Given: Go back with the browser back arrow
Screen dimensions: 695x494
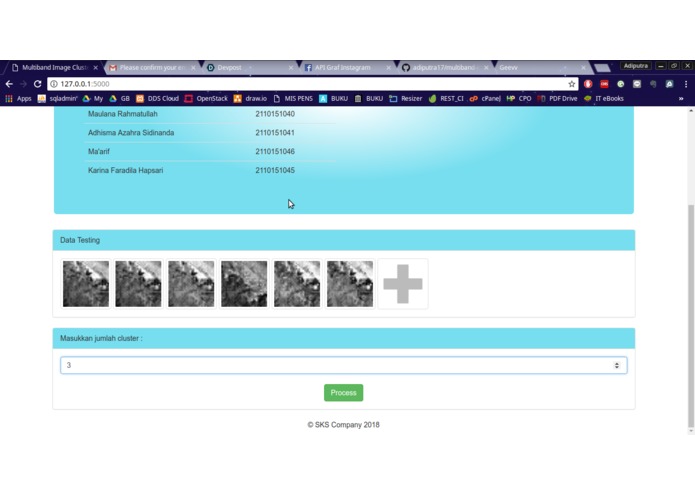Looking at the screenshot, I should pos(9,84).
